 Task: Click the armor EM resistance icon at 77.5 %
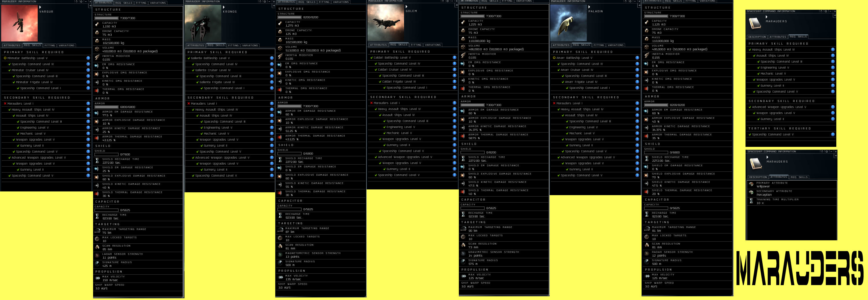[x=97, y=113]
